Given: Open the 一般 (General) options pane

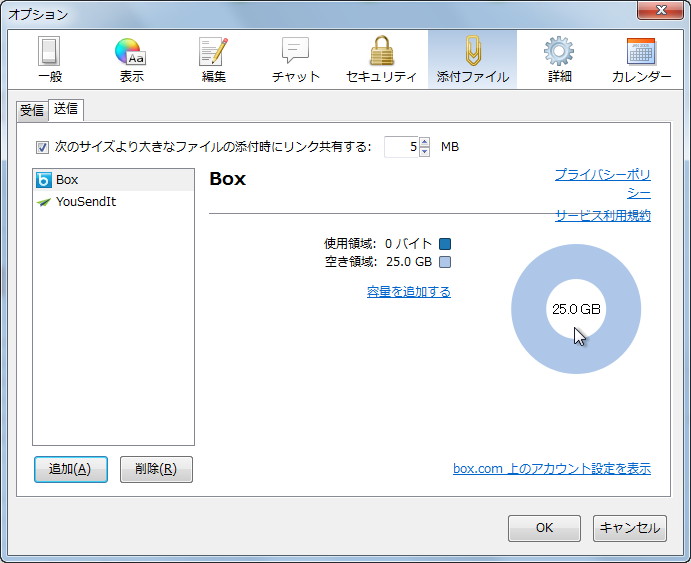Looking at the screenshot, I should pos(49,60).
